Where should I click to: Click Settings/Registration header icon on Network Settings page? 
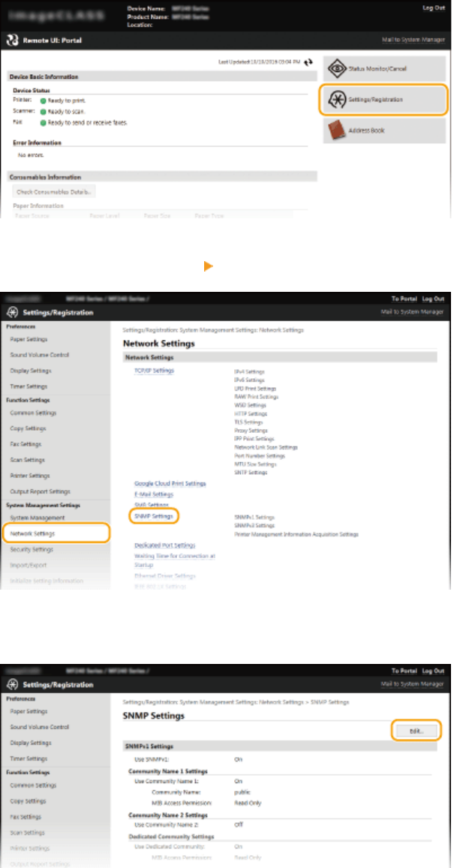(12, 313)
